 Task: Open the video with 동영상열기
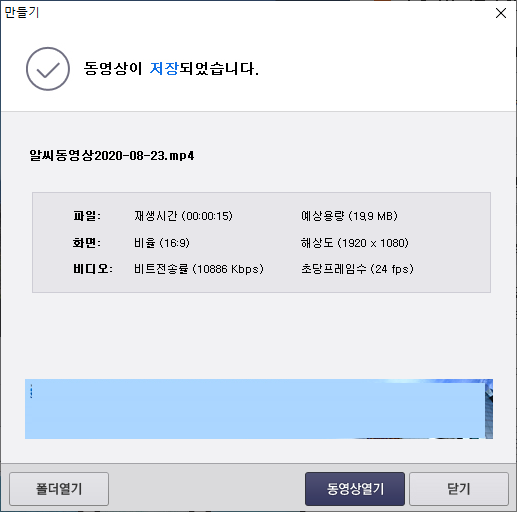(x=355, y=489)
